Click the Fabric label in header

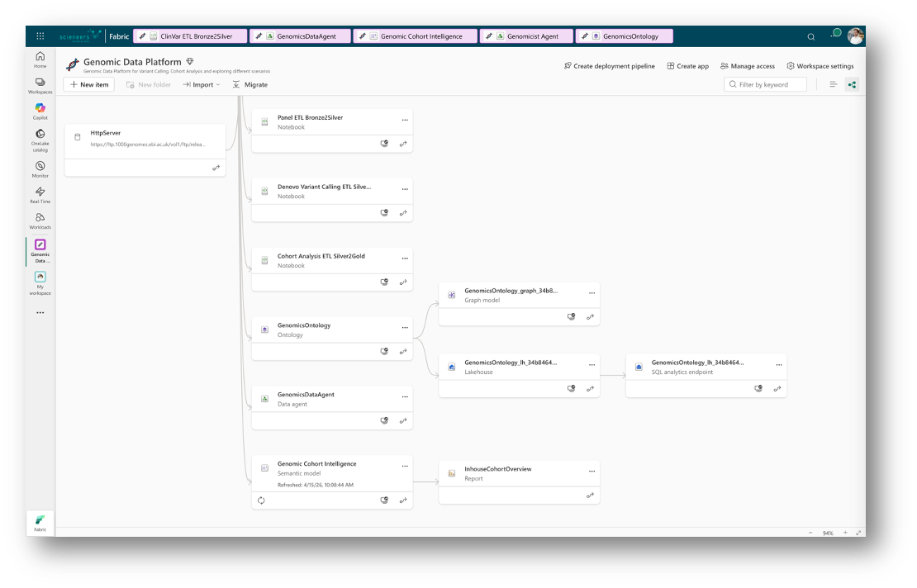pyautogui.click(x=119, y=36)
